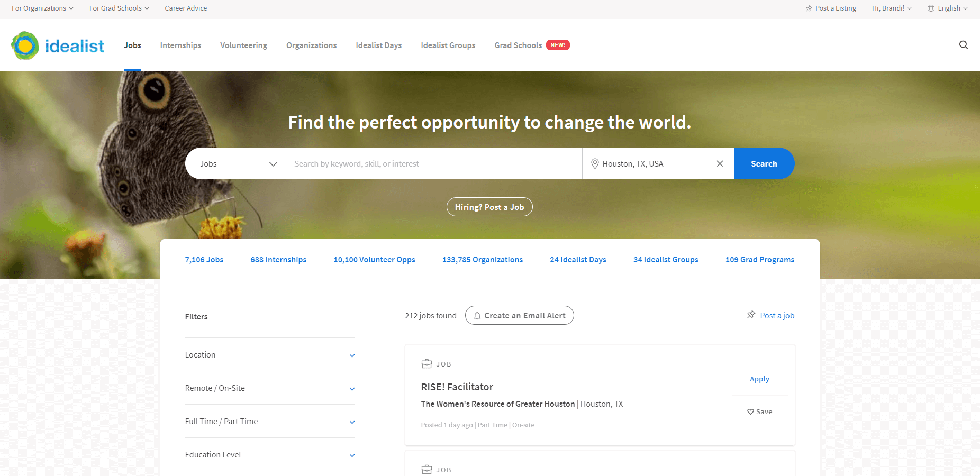Open the Grad Schools tab
Image resolution: width=980 pixels, height=476 pixels.
pyautogui.click(x=518, y=45)
